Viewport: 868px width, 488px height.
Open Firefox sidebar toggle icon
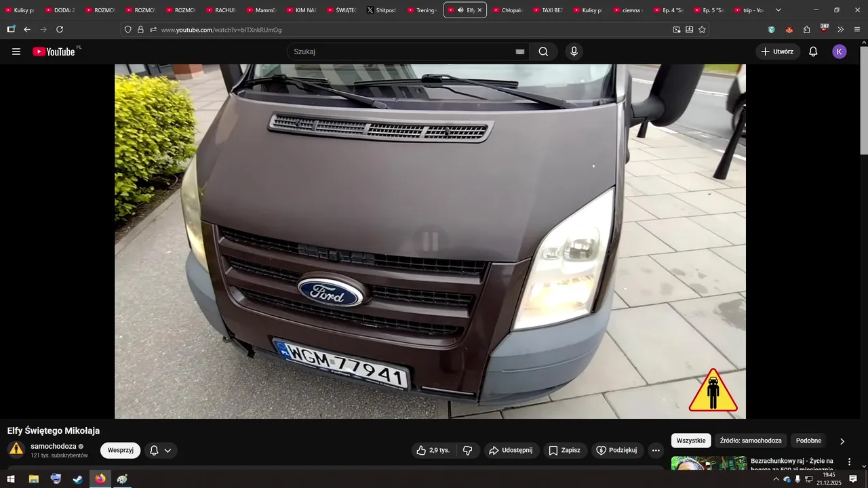click(11, 29)
